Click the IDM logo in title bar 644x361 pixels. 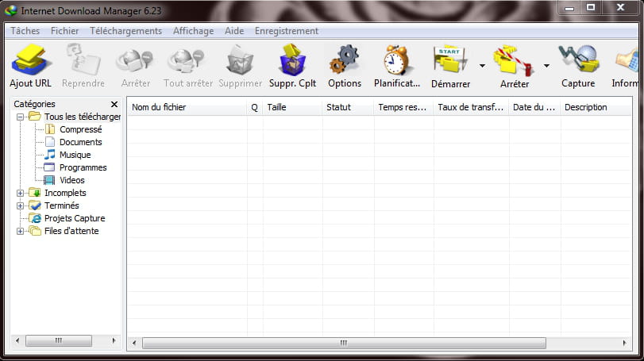click(10, 10)
